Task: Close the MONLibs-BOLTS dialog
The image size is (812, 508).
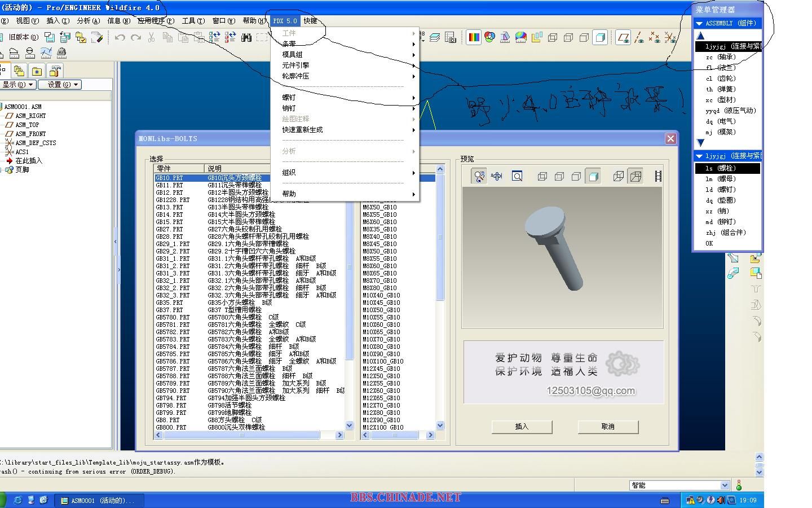Action: click(x=670, y=139)
